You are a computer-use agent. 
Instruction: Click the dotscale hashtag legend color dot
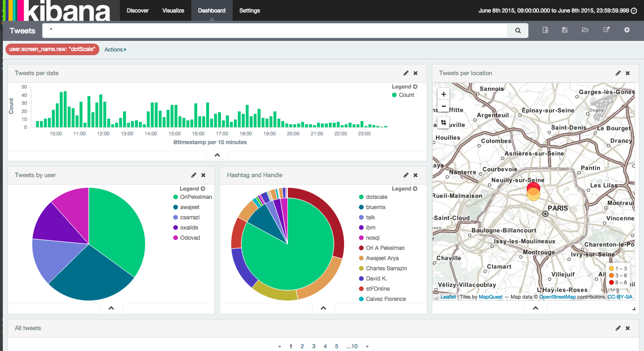coord(361,197)
